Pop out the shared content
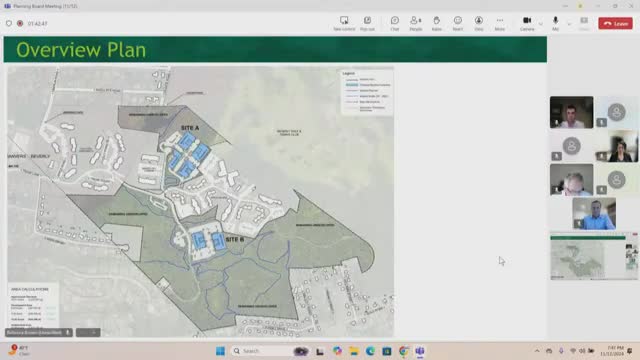 (x=367, y=24)
